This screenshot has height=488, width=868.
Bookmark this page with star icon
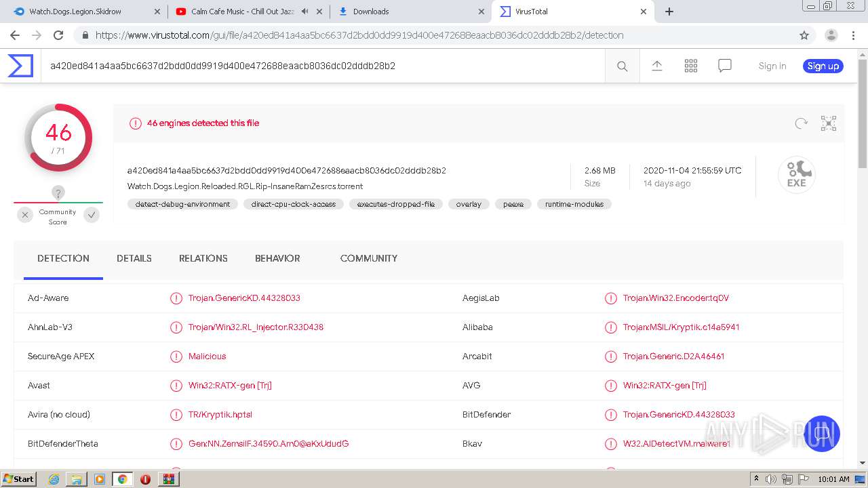point(804,35)
